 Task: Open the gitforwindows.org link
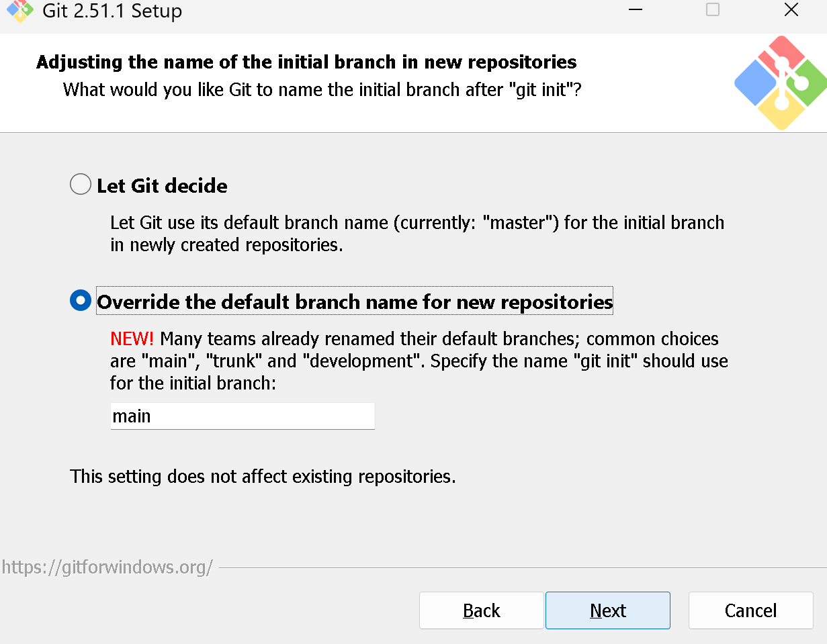click(107, 567)
